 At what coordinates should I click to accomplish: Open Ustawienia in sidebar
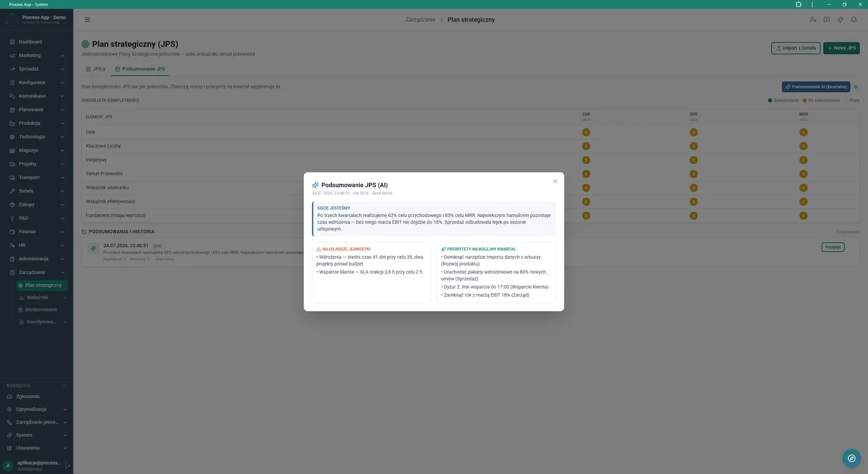click(28, 448)
